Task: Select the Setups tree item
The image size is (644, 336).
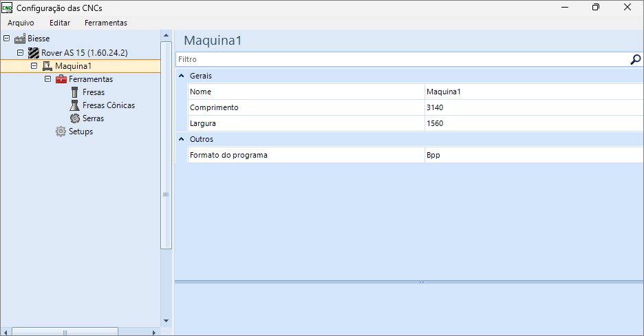Action: tap(81, 132)
